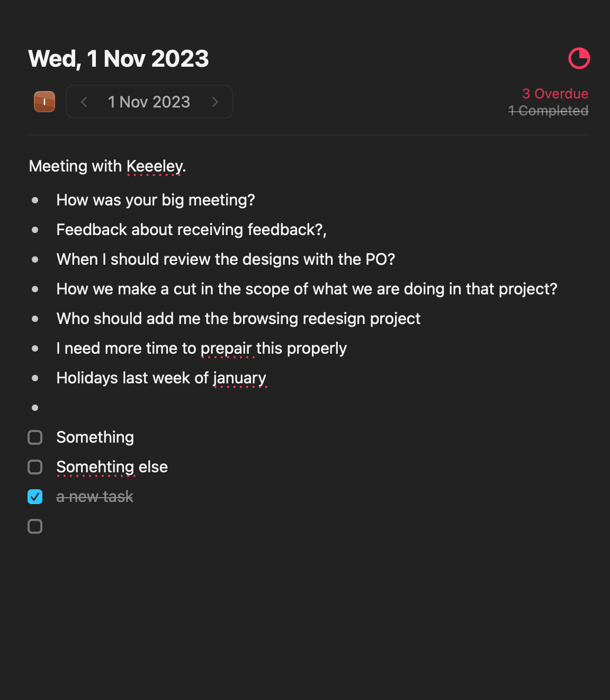This screenshot has width=610, height=700.
Task: Uncheck the completed a new task checkbox
Action: click(x=35, y=497)
